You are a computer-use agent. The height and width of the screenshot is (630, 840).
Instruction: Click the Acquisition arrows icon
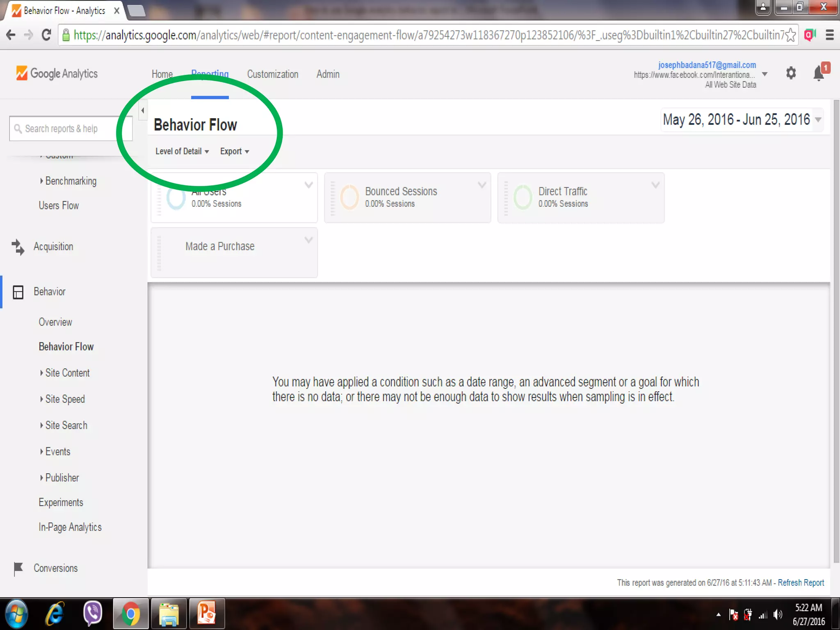click(18, 247)
